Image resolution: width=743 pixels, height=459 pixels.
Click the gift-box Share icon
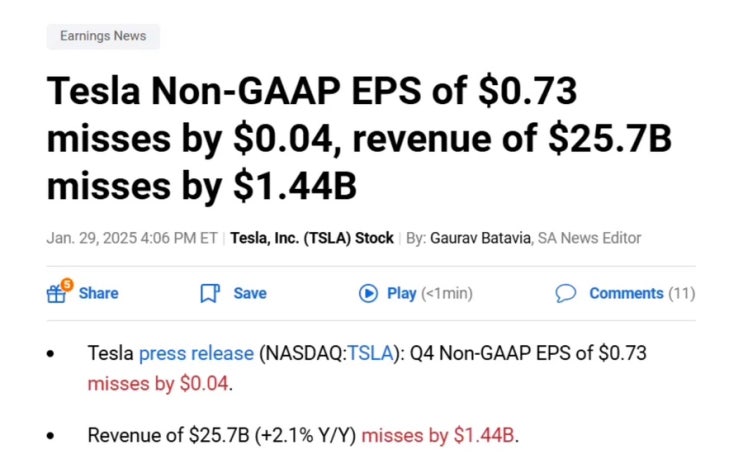click(57, 294)
